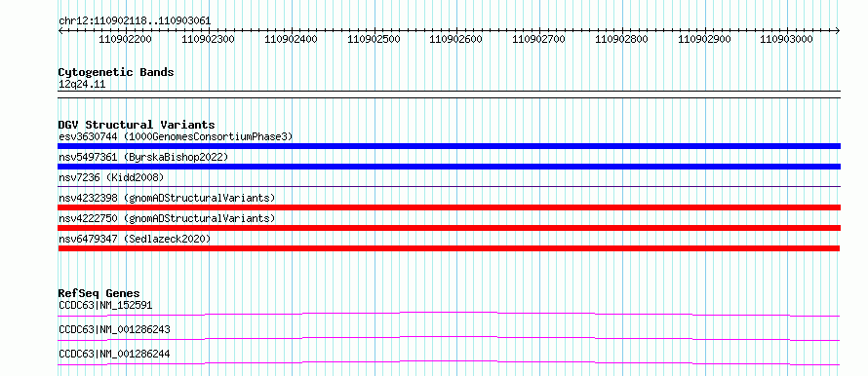The width and height of the screenshot is (868, 376).
Task: Click the nsv5497361 blue variant bar
Action: [x=449, y=167]
